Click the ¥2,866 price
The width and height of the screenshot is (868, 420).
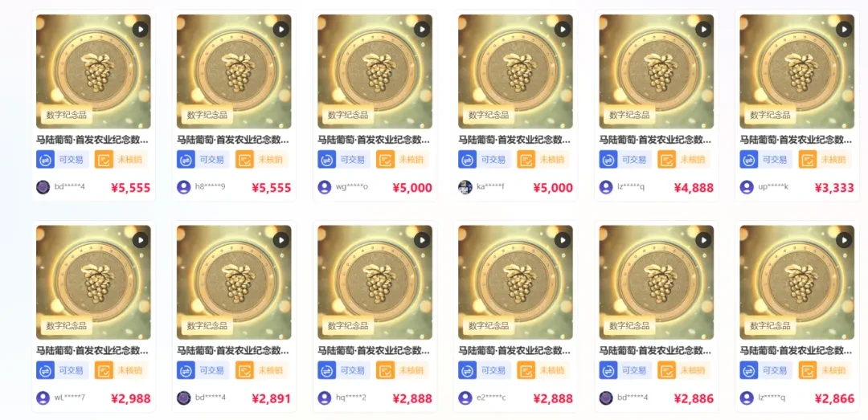[x=834, y=398]
